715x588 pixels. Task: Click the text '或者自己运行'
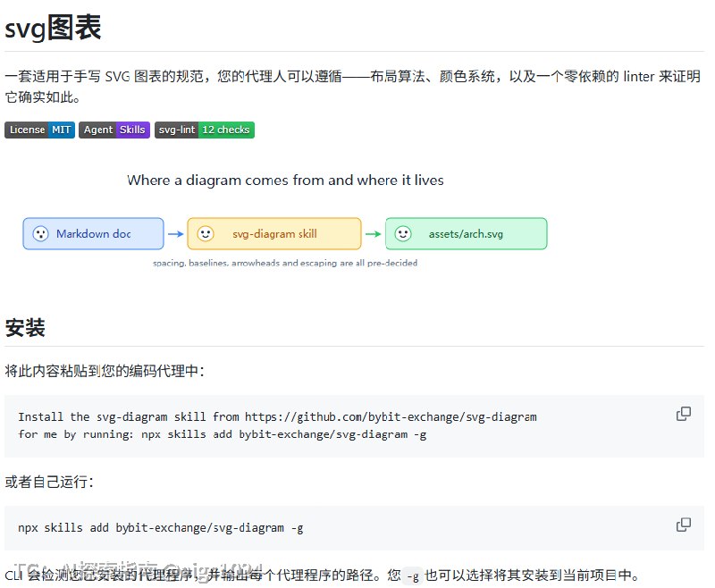click(x=49, y=482)
